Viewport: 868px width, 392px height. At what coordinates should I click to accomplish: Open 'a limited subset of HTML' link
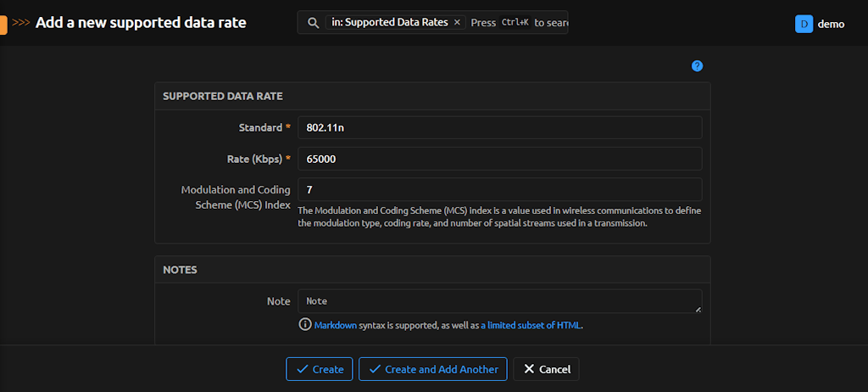[531, 325]
